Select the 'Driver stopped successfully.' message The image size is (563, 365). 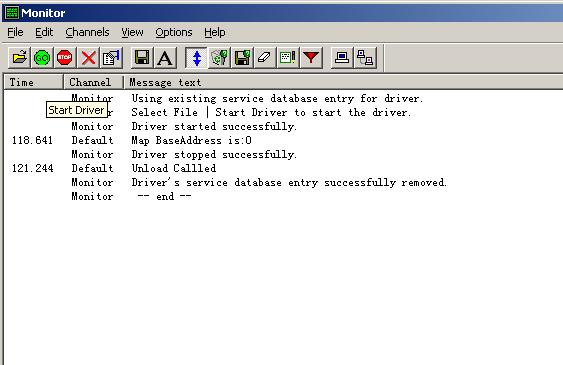214,154
